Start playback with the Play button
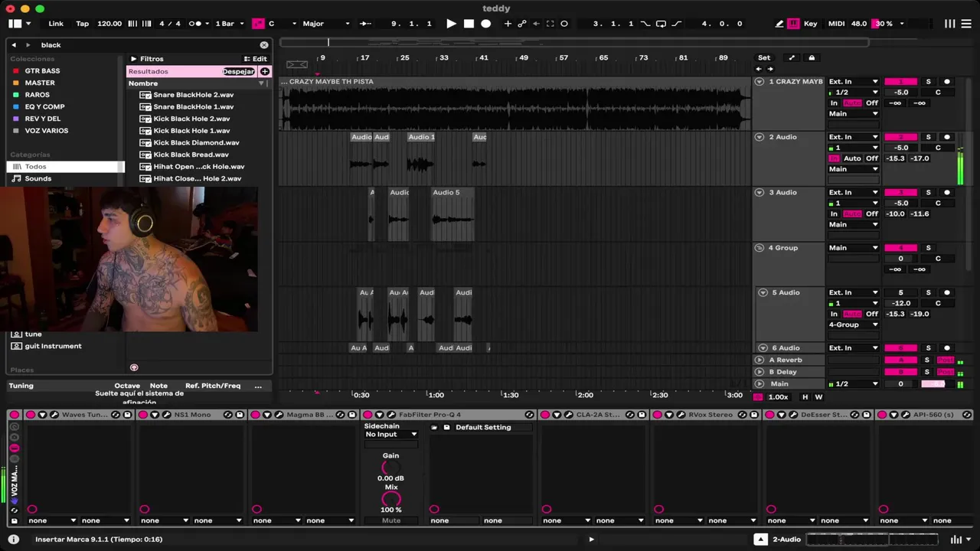980x551 pixels. [451, 24]
